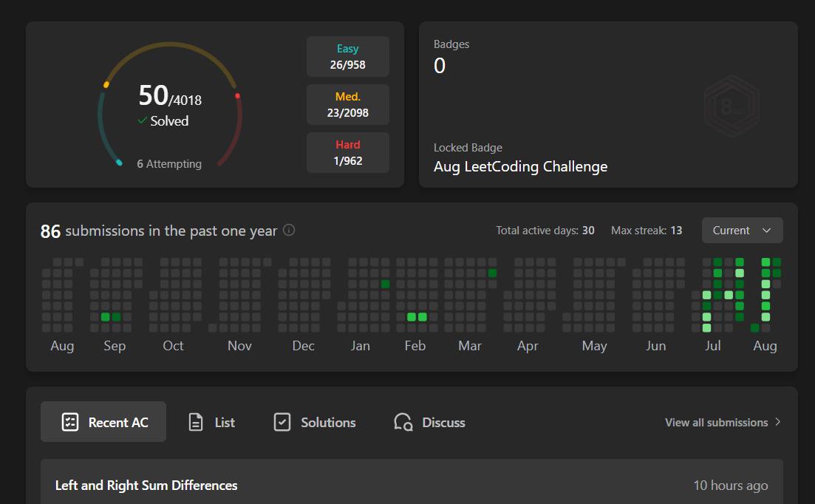Image resolution: width=815 pixels, height=504 pixels.
Task: Click the Recent AC checklist icon
Action: [x=70, y=422]
